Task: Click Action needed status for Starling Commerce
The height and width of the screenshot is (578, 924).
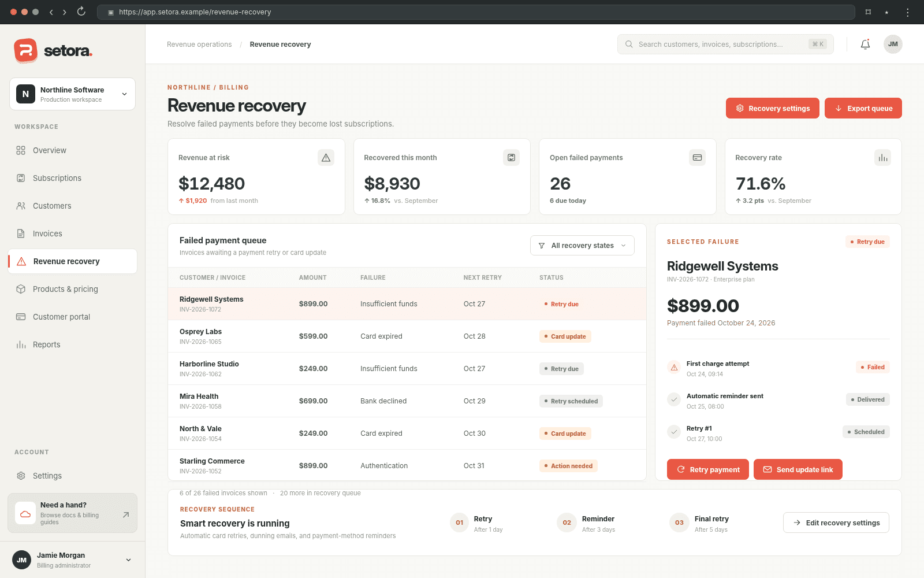Action: pyautogui.click(x=568, y=466)
